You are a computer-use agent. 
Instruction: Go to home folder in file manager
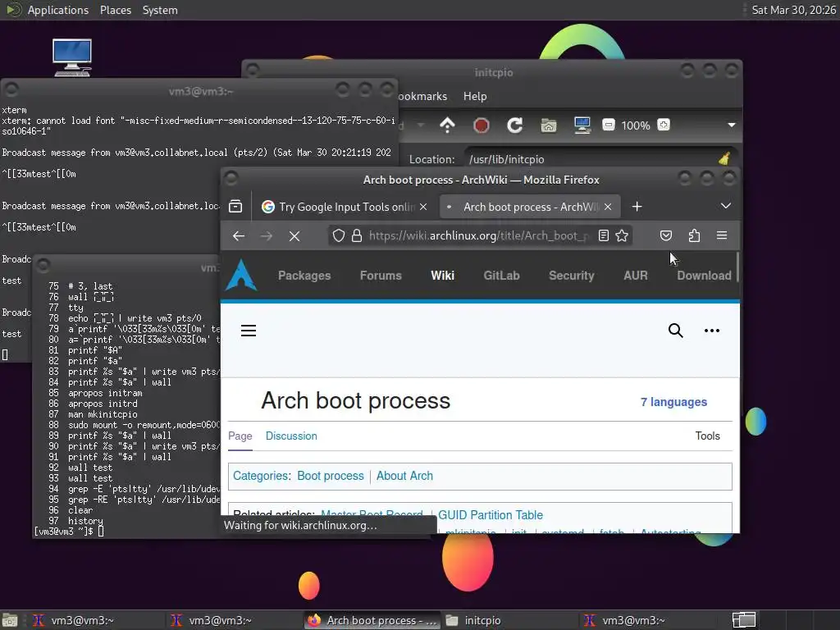(x=548, y=126)
